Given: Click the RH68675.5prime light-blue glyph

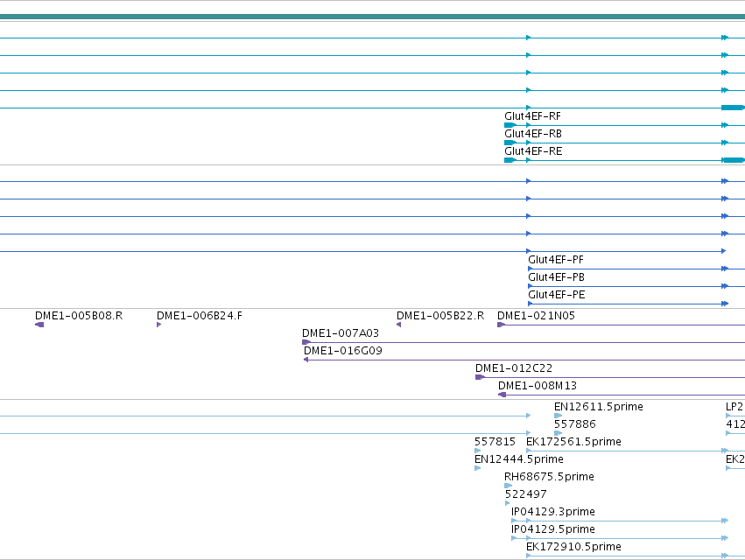Looking at the screenshot, I should pyautogui.click(x=508, y=486).
